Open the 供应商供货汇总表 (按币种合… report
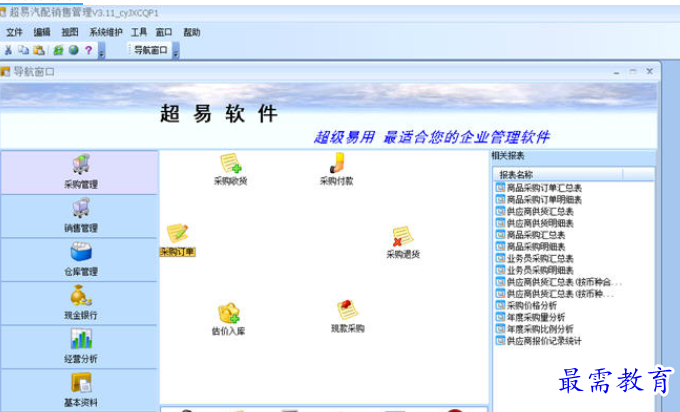The height and width of the screenshot is (412, 680). [x=559, y=282]
